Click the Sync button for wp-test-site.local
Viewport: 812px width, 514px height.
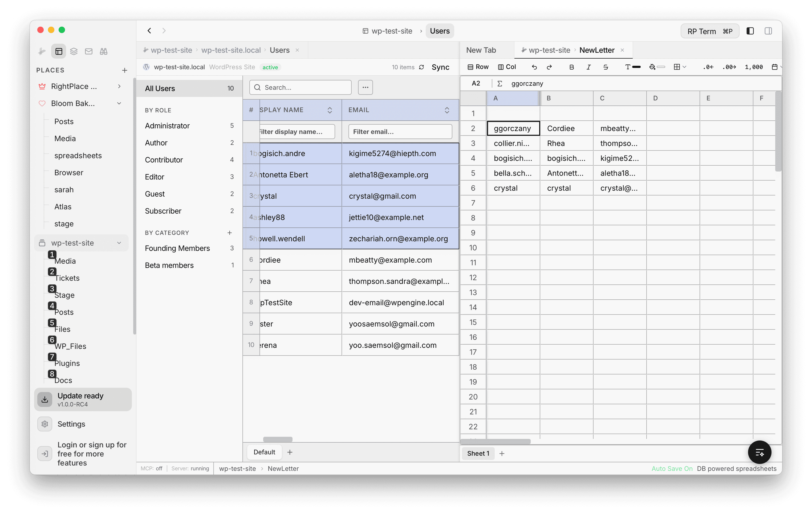pos(440,67)
